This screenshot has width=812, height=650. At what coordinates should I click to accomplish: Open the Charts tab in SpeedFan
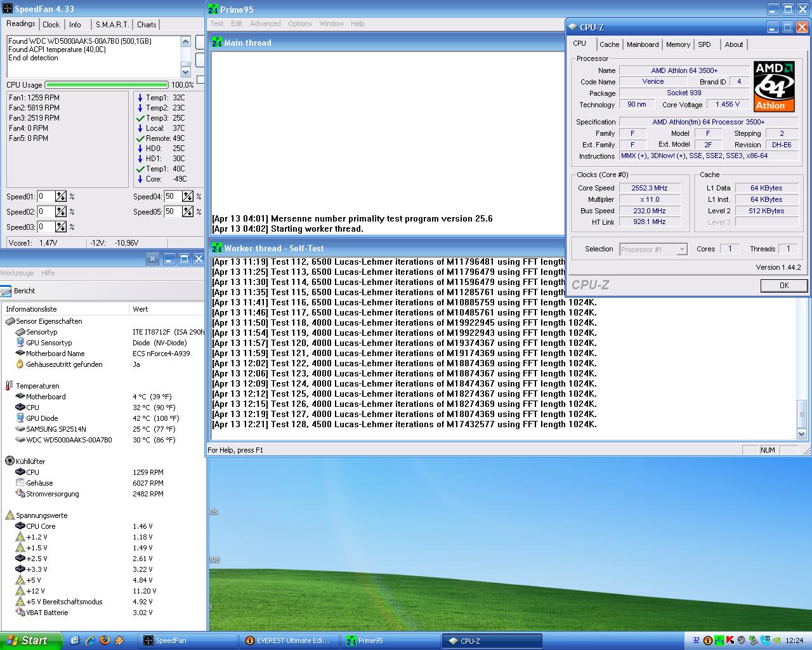[x=147, y=25]
